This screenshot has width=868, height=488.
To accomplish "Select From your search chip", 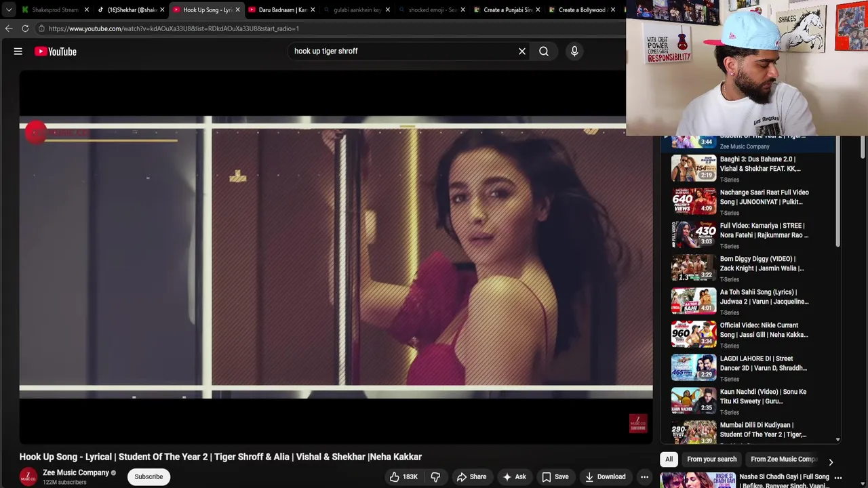I will point(711,460).
